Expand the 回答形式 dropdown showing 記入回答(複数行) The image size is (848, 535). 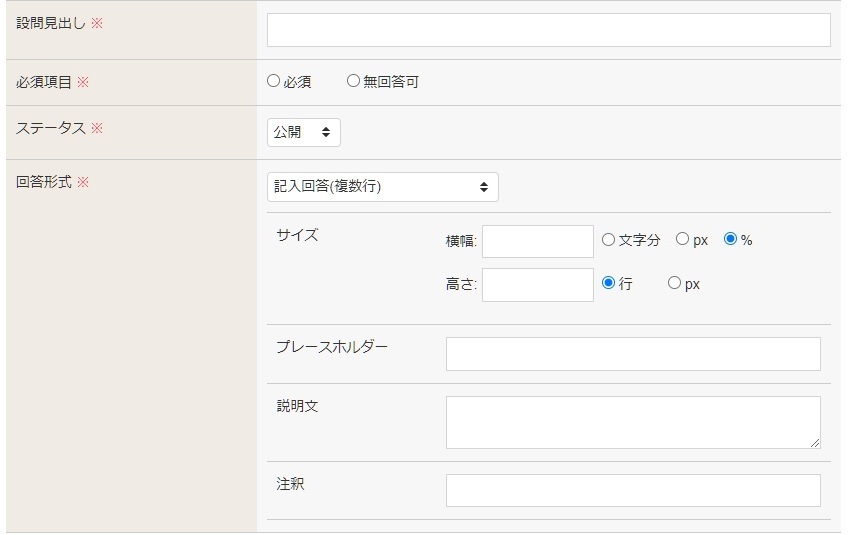[x=382, y=187]
